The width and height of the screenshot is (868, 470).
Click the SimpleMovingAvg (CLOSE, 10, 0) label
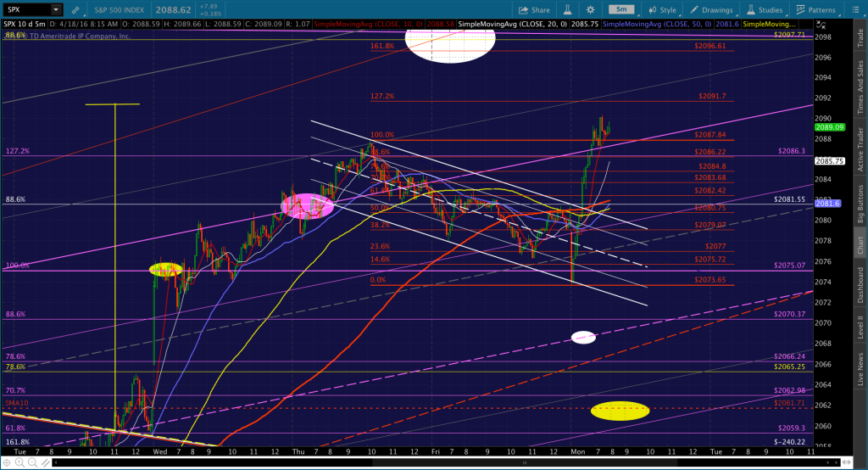[368, 25]
